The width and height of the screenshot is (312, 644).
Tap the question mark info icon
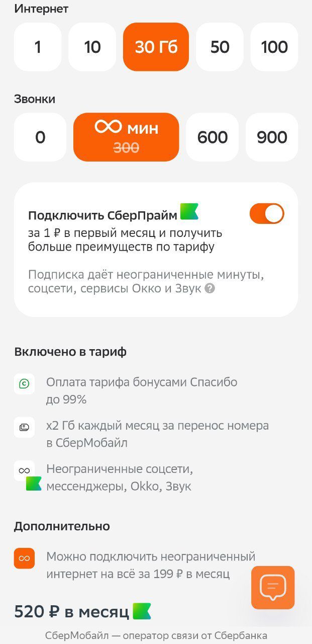click(210, 289)
